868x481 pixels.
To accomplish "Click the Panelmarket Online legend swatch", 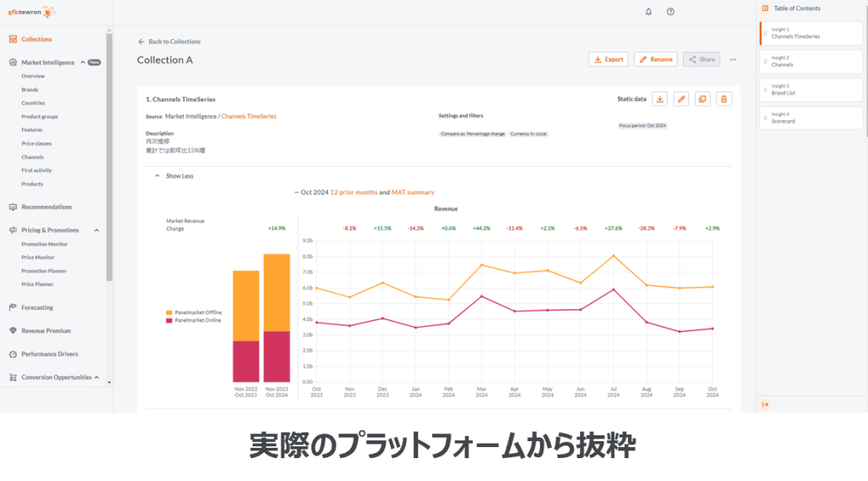I will (169, 320).
